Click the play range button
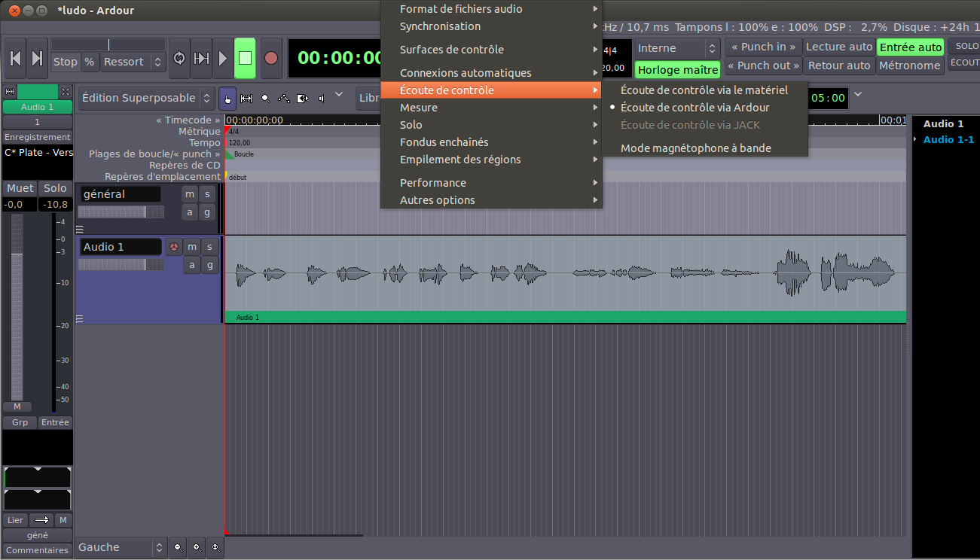Image resolution: width=980 pixels, height=560 pixels. pyautogui.click(x=201, y=59)
